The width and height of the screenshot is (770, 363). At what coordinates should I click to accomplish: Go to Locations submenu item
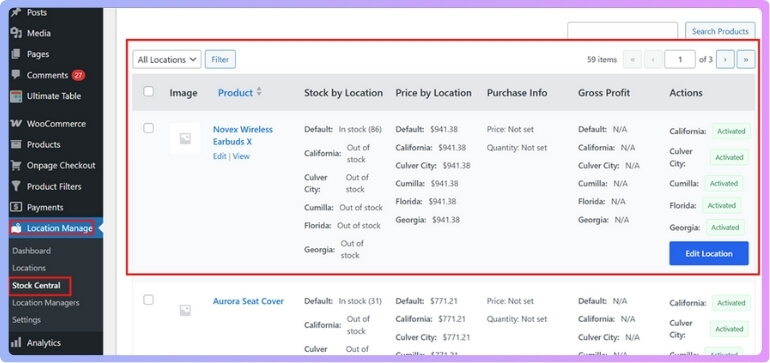[x=29, y=268]
